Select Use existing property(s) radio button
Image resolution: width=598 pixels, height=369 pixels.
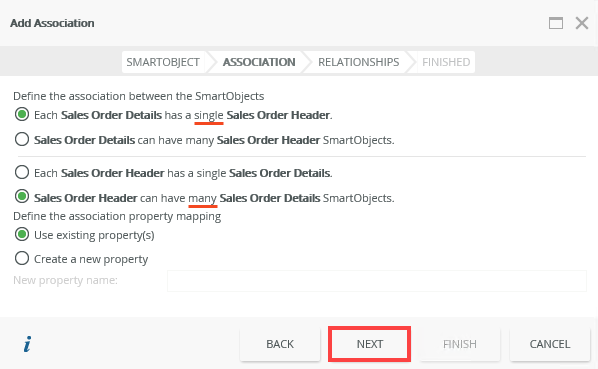[x=22, y=234]
